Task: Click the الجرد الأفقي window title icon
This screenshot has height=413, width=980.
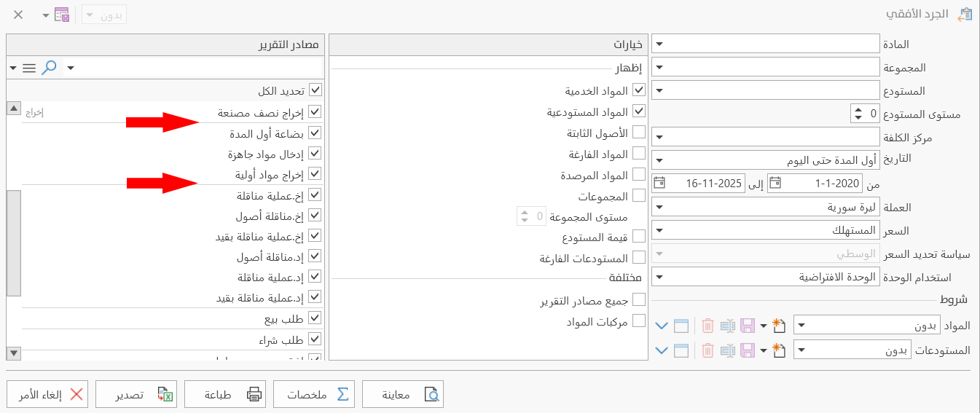Action: pyautogui.click(x=965, y=15)
